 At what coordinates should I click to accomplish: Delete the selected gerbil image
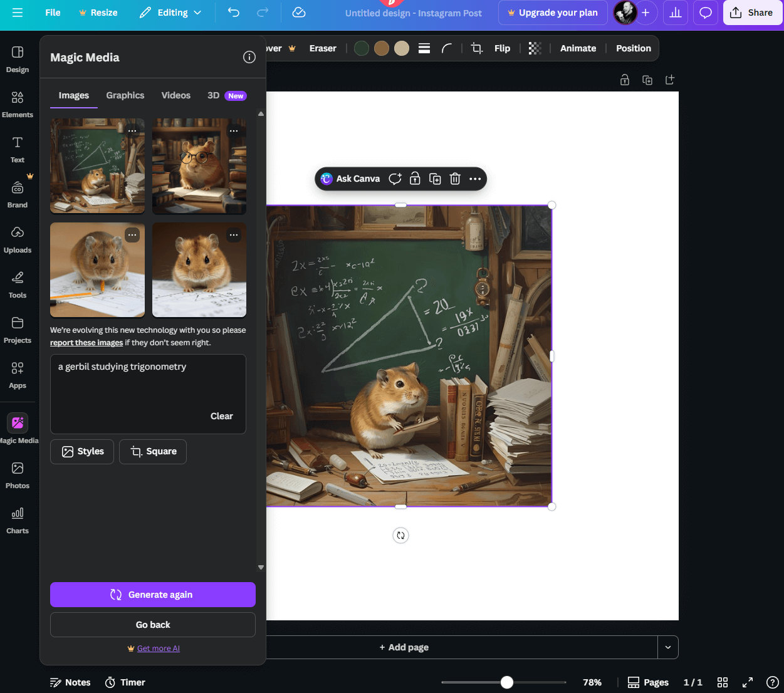(x=454, y=179)
